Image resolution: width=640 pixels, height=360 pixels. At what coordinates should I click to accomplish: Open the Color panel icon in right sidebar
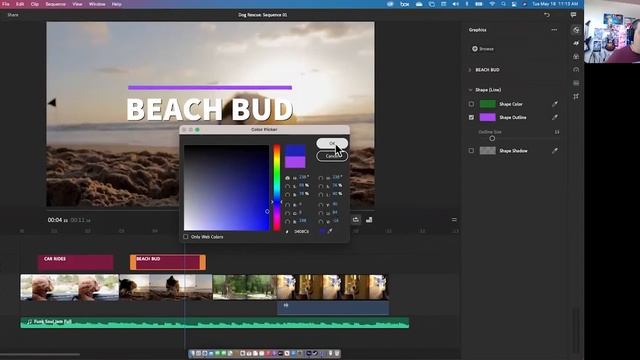pos(576,56)
